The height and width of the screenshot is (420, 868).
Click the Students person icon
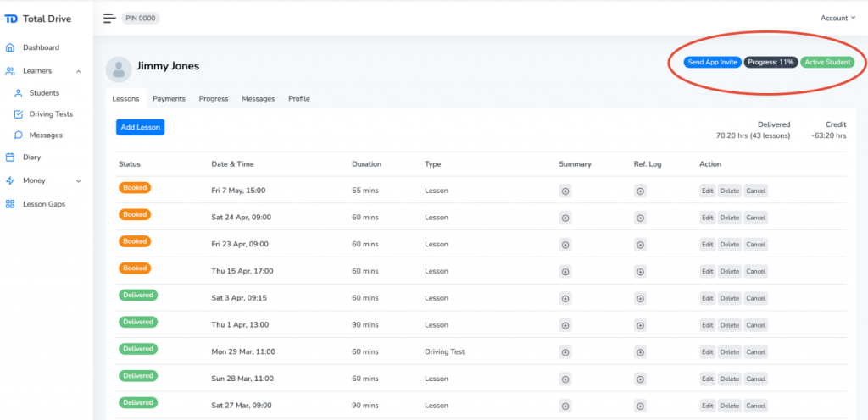coord(19,93)
